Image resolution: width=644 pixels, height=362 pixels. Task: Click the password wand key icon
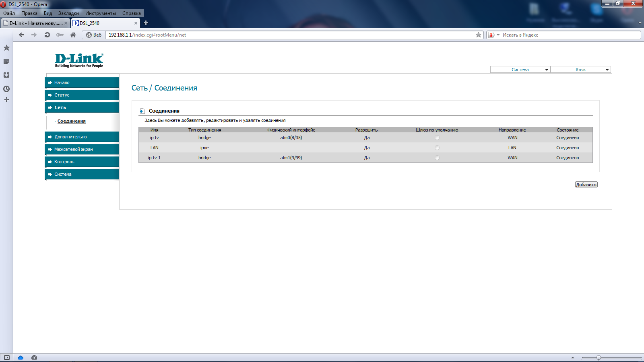(x=60, y=35)
